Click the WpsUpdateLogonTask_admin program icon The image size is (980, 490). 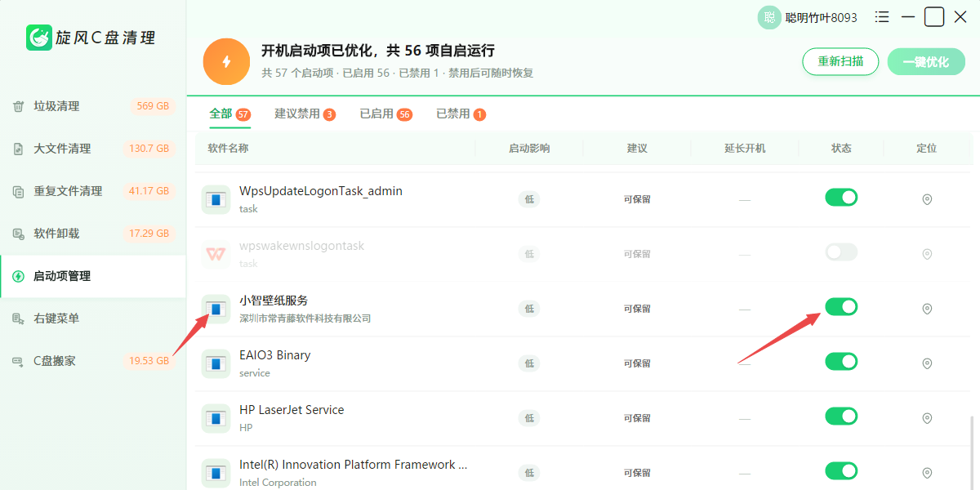click(x=216, y=199)
